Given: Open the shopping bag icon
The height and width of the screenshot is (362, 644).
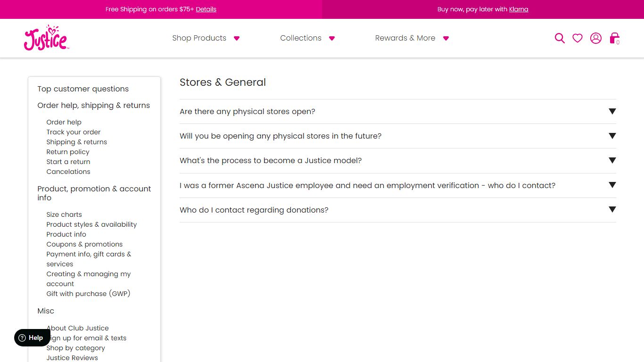Looking at the screenshot, I should click(614, 38).
